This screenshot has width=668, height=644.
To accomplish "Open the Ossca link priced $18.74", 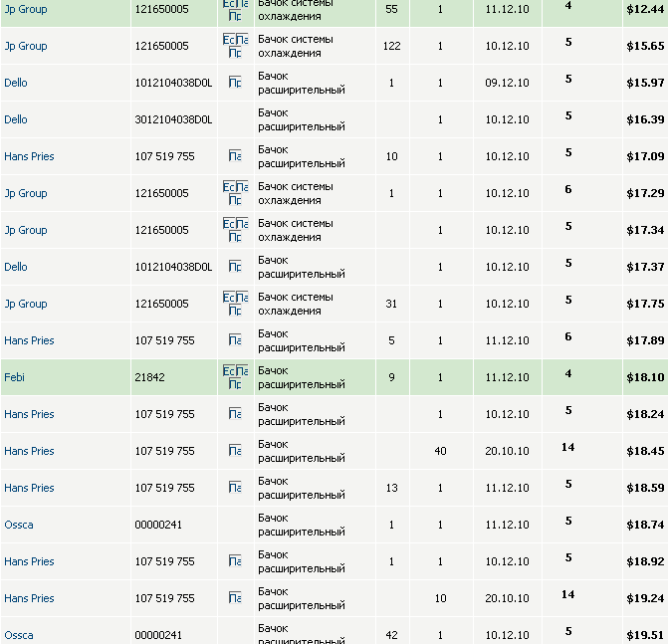I will click(x=19, y=525).
